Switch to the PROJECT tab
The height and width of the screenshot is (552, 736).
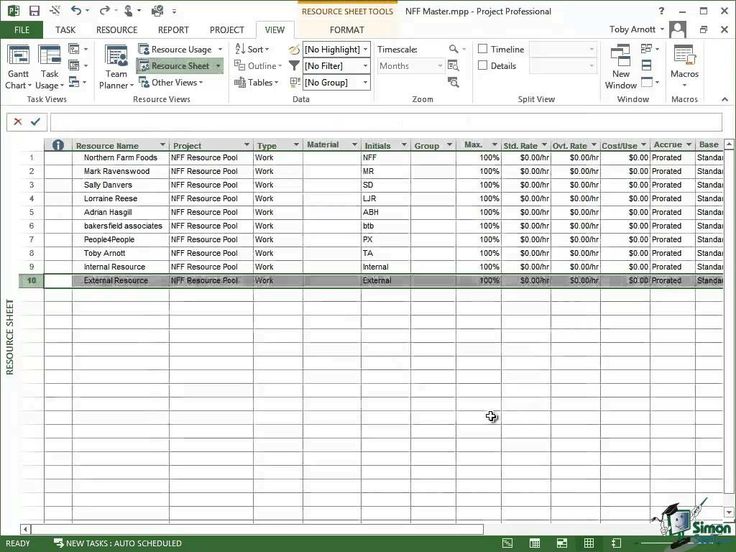click(x=227, y=30)
